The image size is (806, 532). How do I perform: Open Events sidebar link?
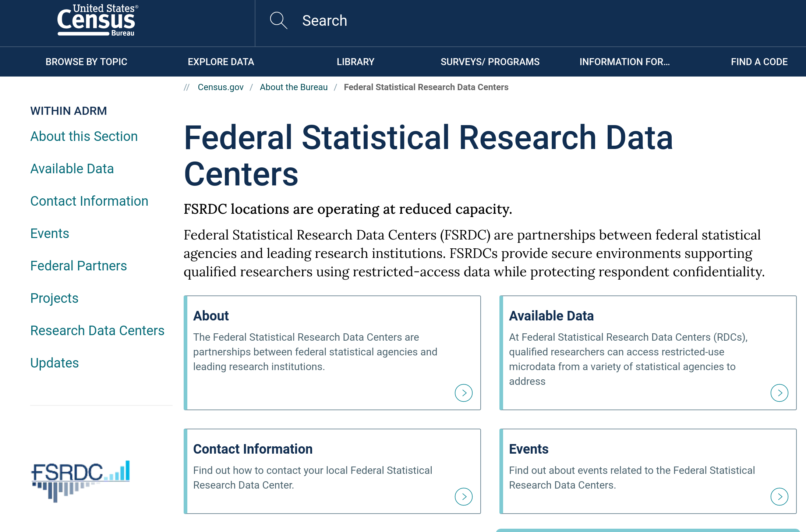pos(50,234)
